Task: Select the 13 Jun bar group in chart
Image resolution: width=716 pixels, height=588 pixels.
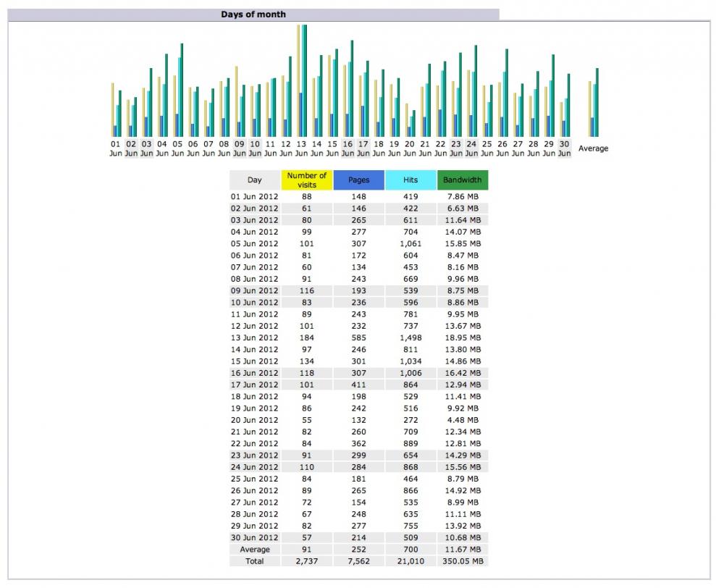Action: 301,80
